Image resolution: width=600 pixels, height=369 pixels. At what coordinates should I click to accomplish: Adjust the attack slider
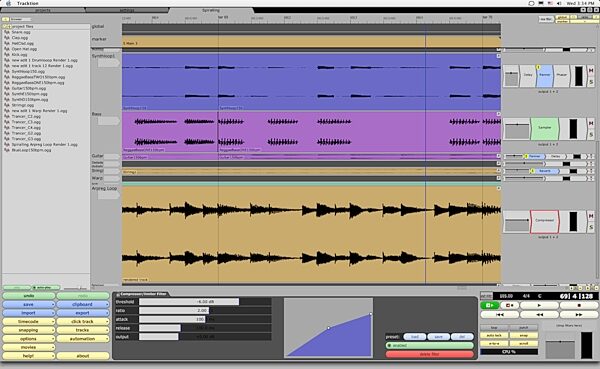click(205, 319)
